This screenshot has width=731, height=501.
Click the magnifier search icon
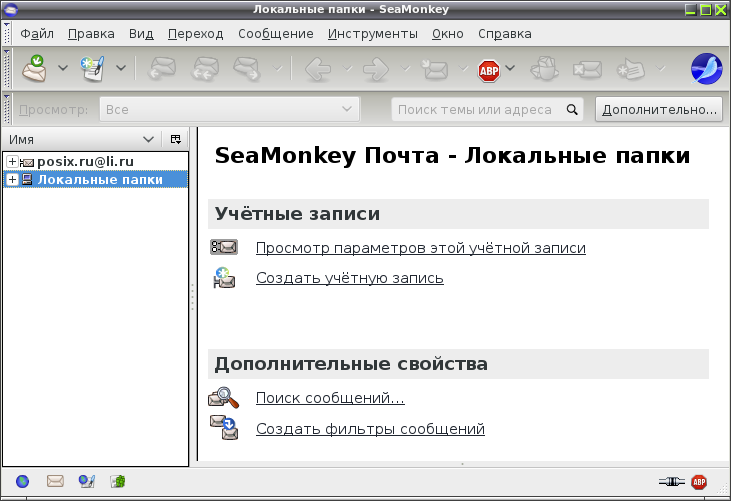572,110
